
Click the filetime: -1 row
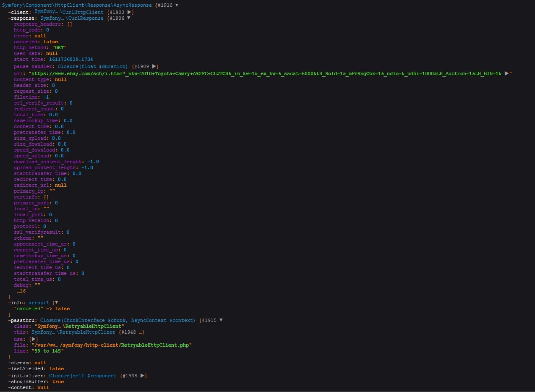[31, 97]
